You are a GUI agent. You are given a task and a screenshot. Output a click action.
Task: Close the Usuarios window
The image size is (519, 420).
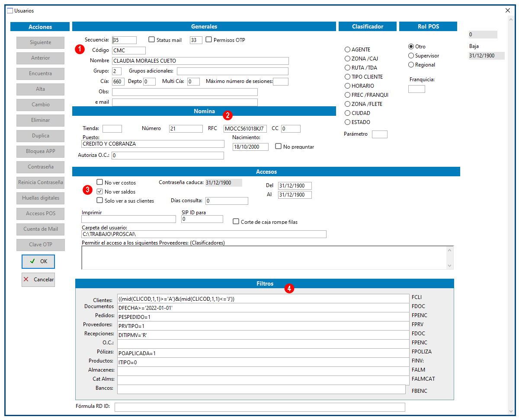tap(508, 10)
